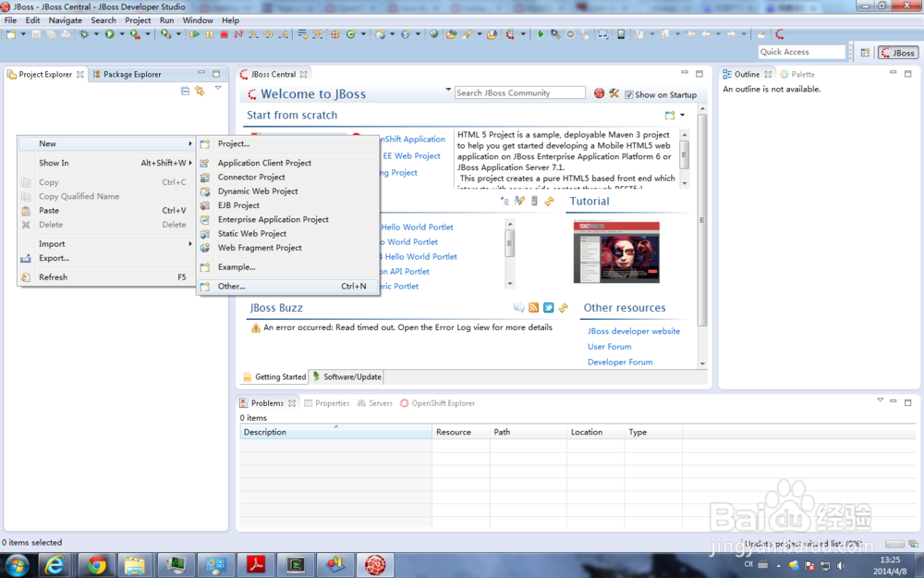924x578 pixels.
Task: Select the JBoss perspective button
Action: pos(897,53)
